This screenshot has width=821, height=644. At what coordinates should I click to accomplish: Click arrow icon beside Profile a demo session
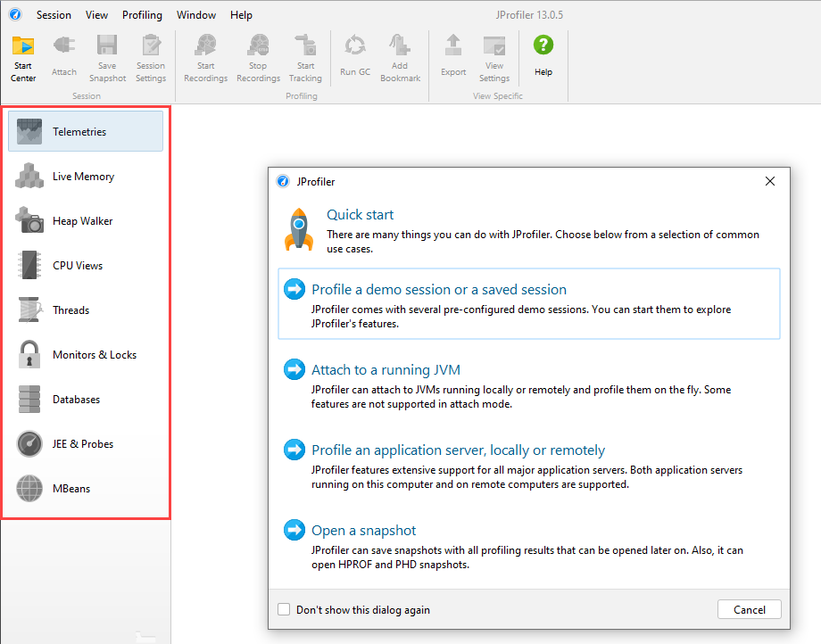(294, 289)
